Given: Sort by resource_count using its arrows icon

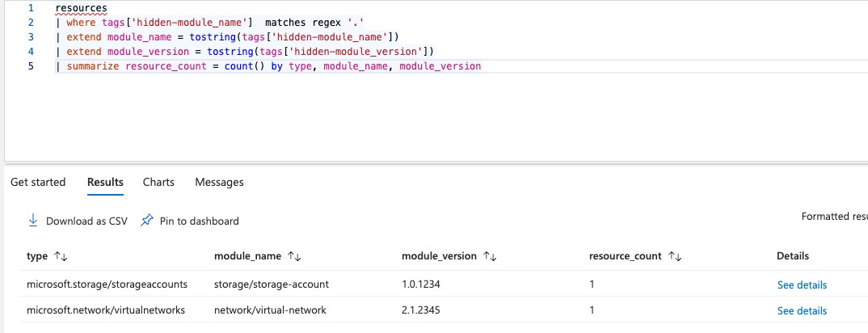Looking at the screenshot, I should tap(675, 256).
